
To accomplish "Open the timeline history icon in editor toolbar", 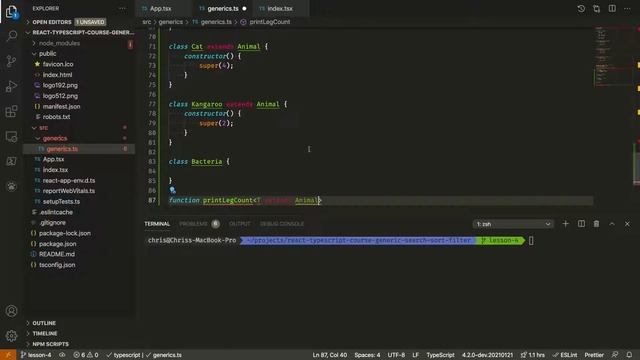I will point(581,9).
